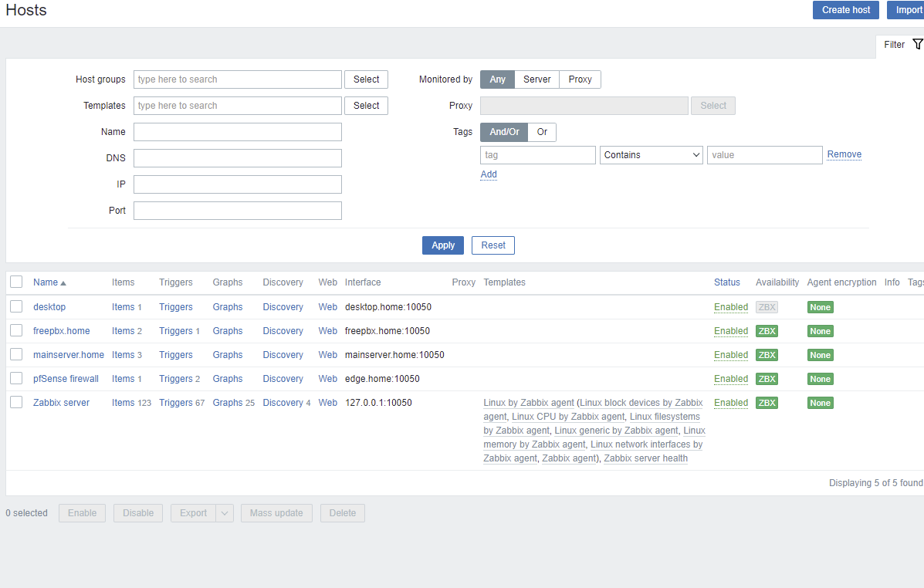The height and width of the screenshot is (588, 924).
Task: Click ZBX availability badge for pfSense firewall
Action: click(767, 379)
